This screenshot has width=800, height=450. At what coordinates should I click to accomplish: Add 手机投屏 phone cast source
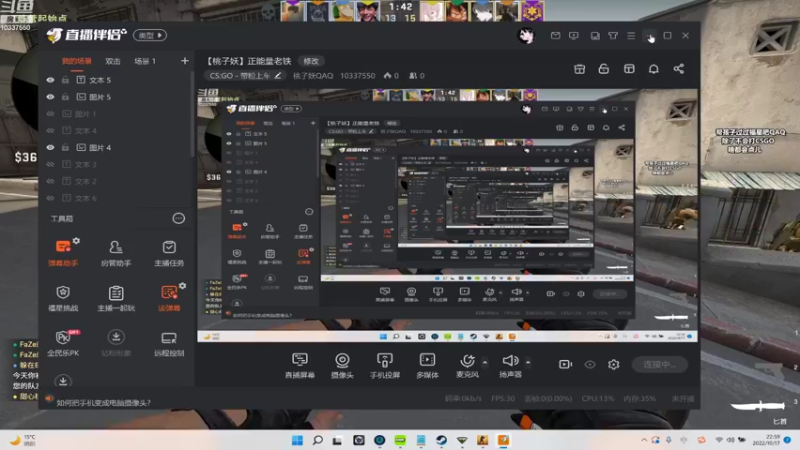point(385,365)
